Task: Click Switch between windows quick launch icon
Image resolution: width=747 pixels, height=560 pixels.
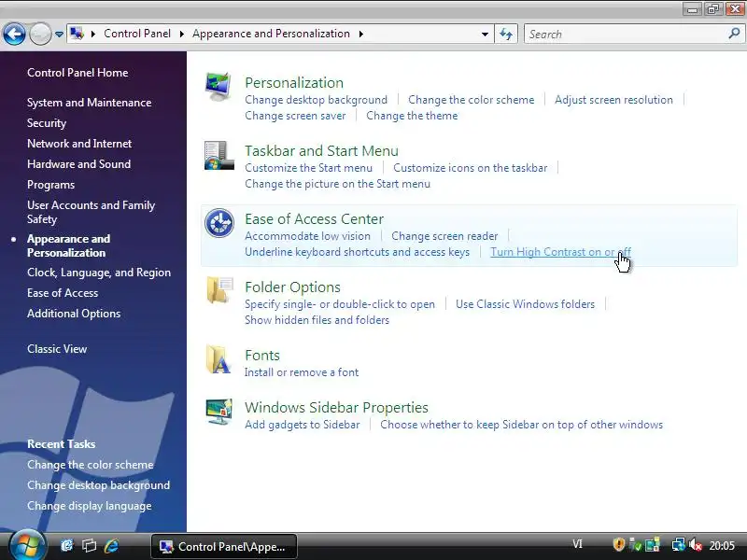Action: (89, 545)
